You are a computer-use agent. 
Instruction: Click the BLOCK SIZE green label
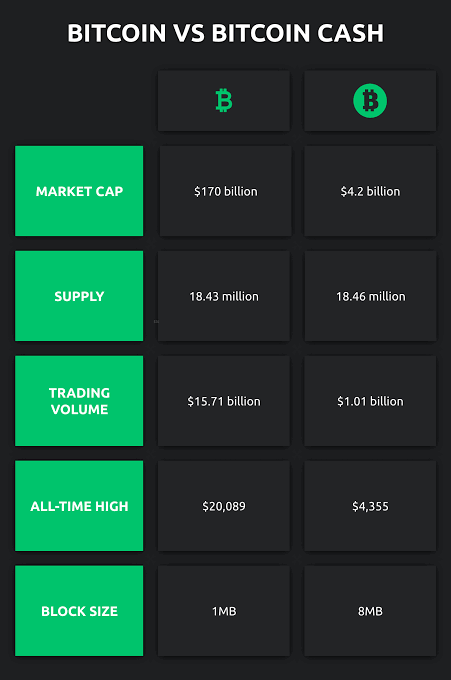click(79, 611)
